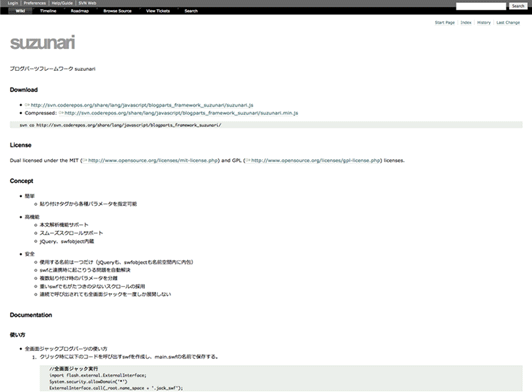This screenshot has height=392, width=532.
Task: Go to the Roadmap tab
Action: coord(80,11)
